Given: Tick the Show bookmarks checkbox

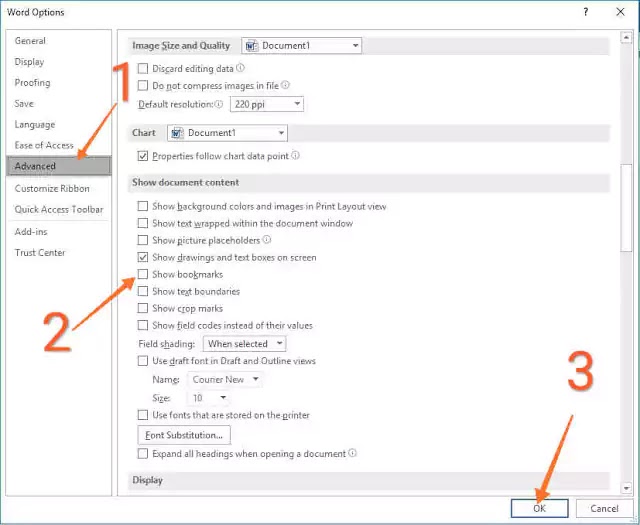Looking at the screenshot, I should (142, 274).
